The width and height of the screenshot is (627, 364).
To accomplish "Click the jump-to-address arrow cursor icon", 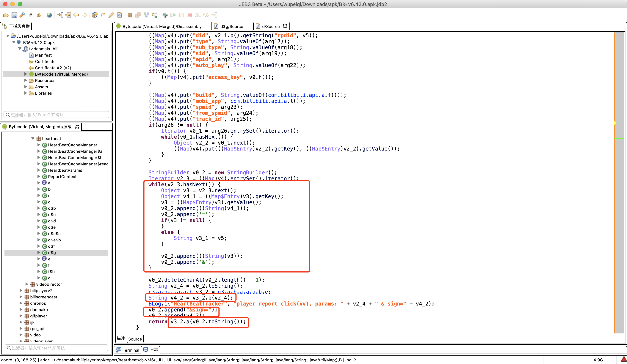I will tap(59, 15).
